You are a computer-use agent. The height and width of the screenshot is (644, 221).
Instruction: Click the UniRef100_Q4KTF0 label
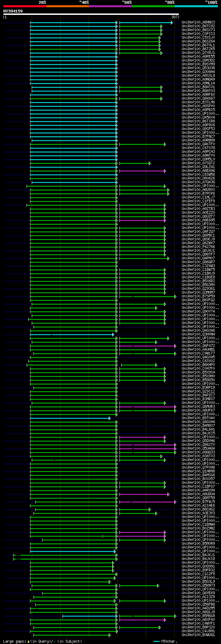point(198,144)
